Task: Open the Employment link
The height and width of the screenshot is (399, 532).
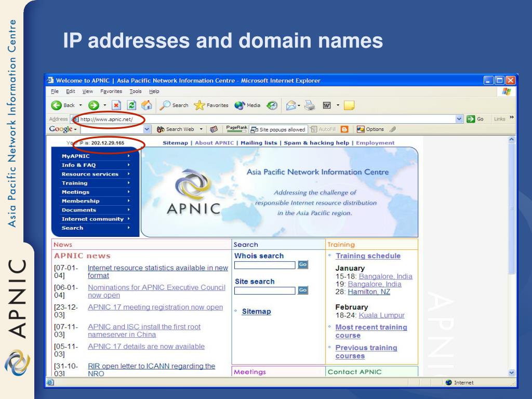Action: click(375, 143)
